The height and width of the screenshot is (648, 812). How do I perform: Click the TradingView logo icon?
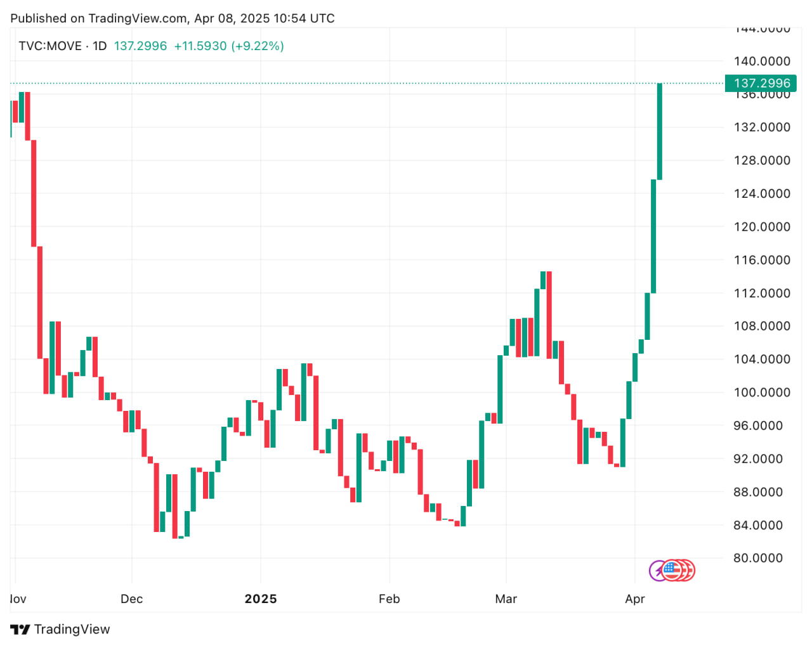20,630
